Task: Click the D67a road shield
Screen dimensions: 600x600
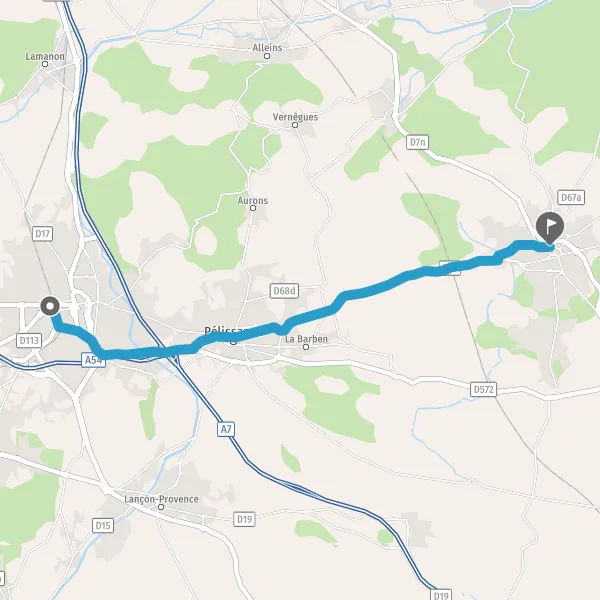Action: tap(571, 197)
